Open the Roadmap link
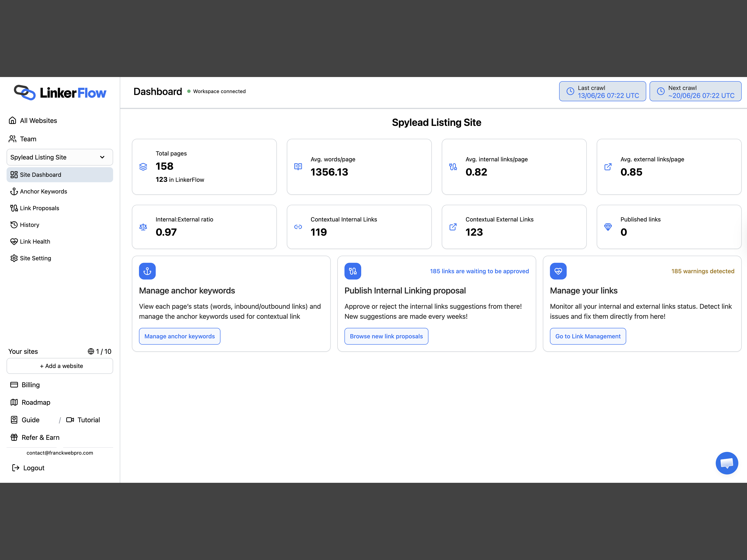 (36, 402)
